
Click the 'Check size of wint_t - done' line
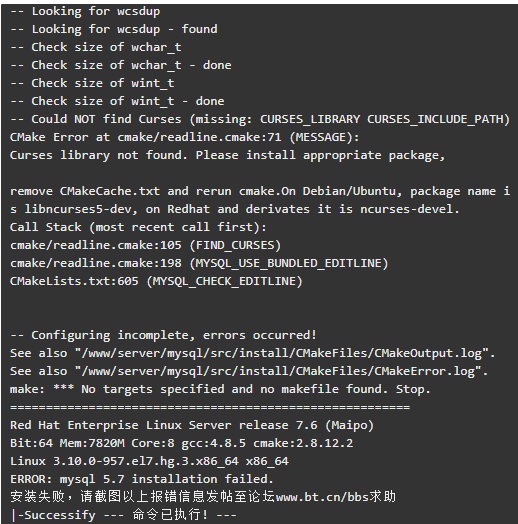117,102
